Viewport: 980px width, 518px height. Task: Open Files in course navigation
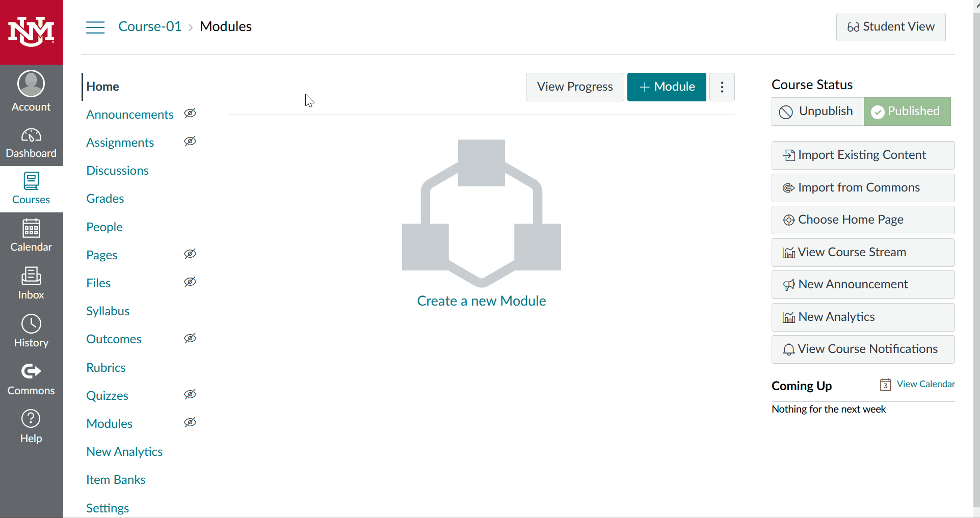tap(98, 283)
